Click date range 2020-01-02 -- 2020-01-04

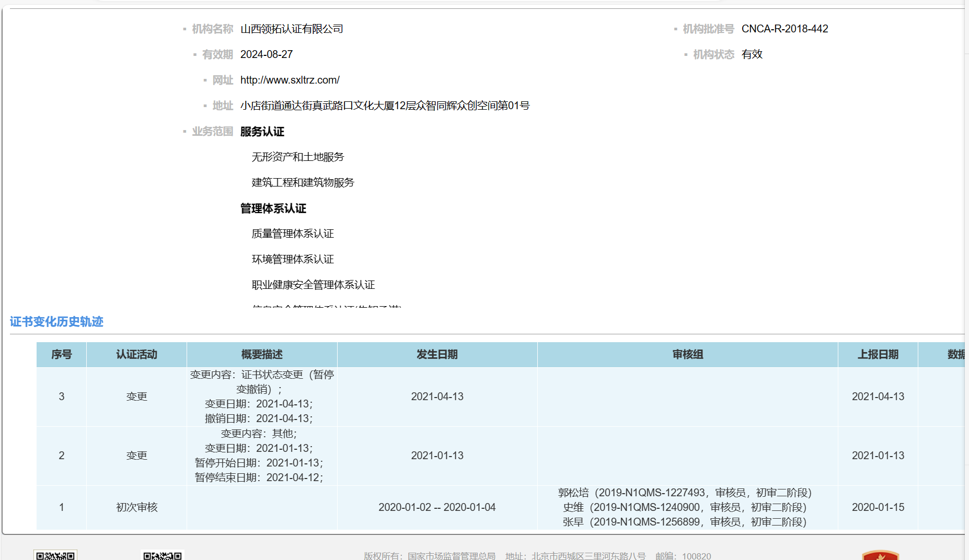(437, 507)
